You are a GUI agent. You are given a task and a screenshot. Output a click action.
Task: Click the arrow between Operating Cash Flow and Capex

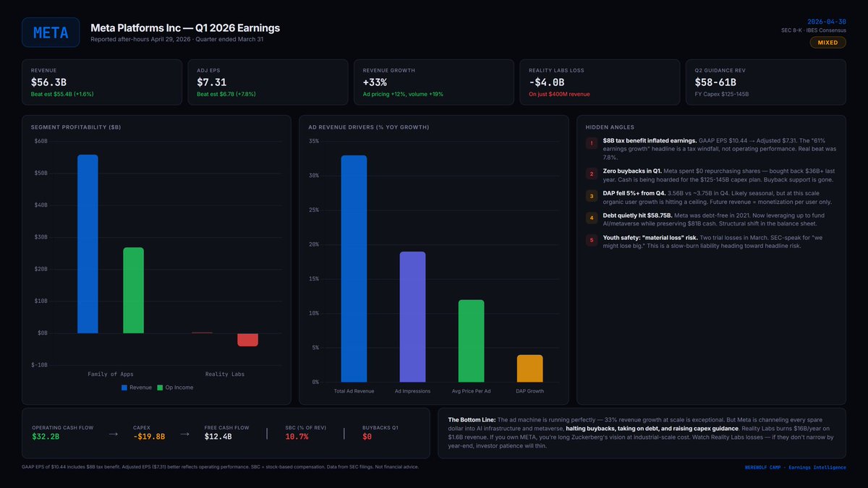pyautogui.click(x=113, y=434)
